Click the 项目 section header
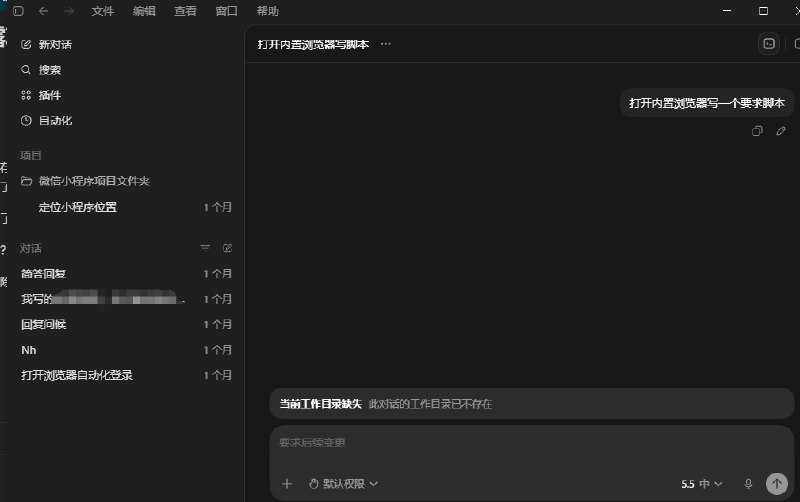This screenshot has height=502, width=800. (31, 156)
